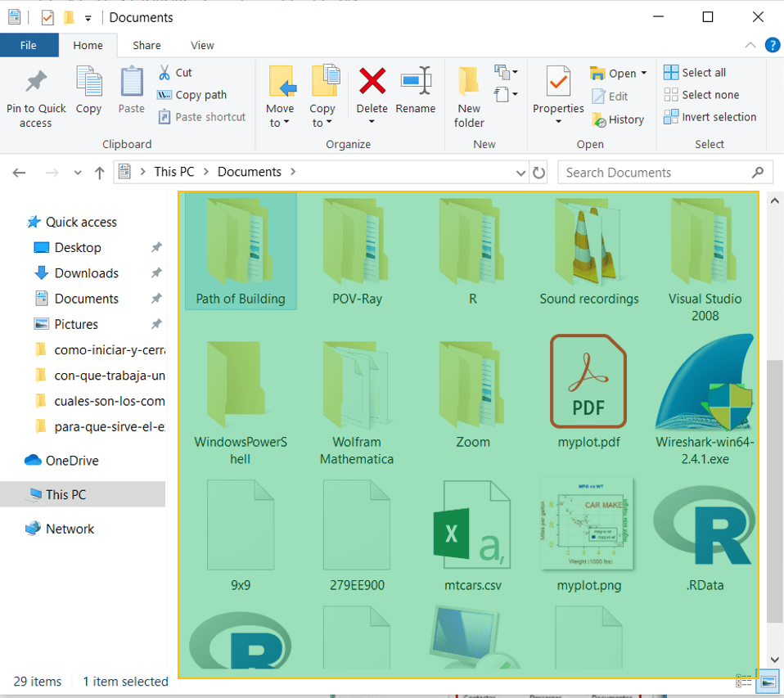The width and height of the screenshot is (784, 698).
Task: Expand the arrow beneath Properties
Action: [558, 121]
